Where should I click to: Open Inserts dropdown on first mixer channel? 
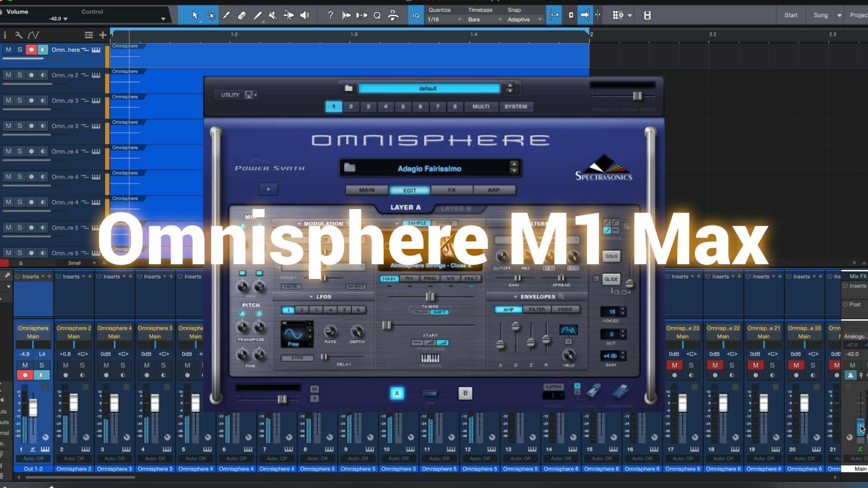(43, 277)
